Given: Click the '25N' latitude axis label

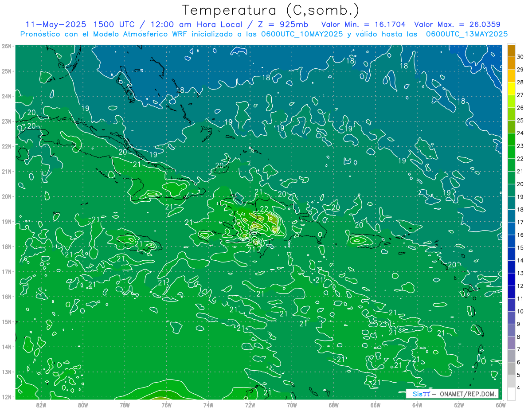Looking at the screenshot, I should tap(7, 71).
